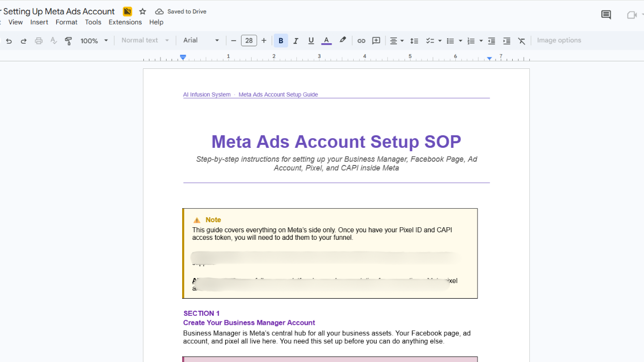Click the font size field
The height and width of the screenshot is (362, 644).
pyautogui.click(x=249, y=41)
